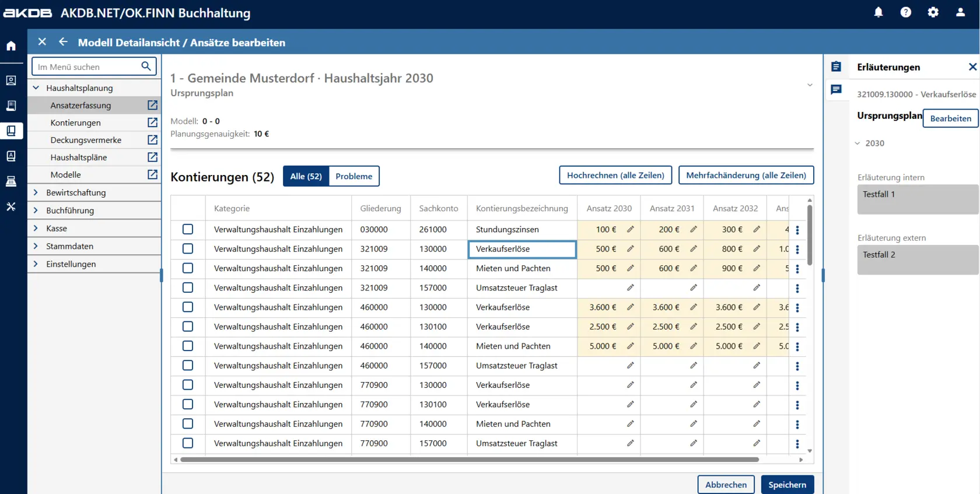
Task: Collapse the 2030 section in Erläuterungen
Action: pyautogui.click(x=857, y=143)
